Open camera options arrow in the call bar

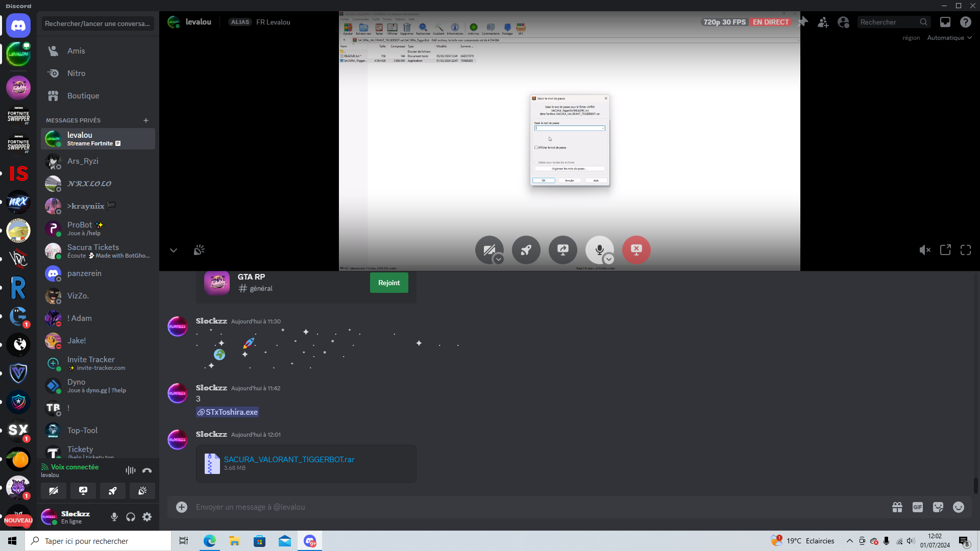(x=499, y=259)
